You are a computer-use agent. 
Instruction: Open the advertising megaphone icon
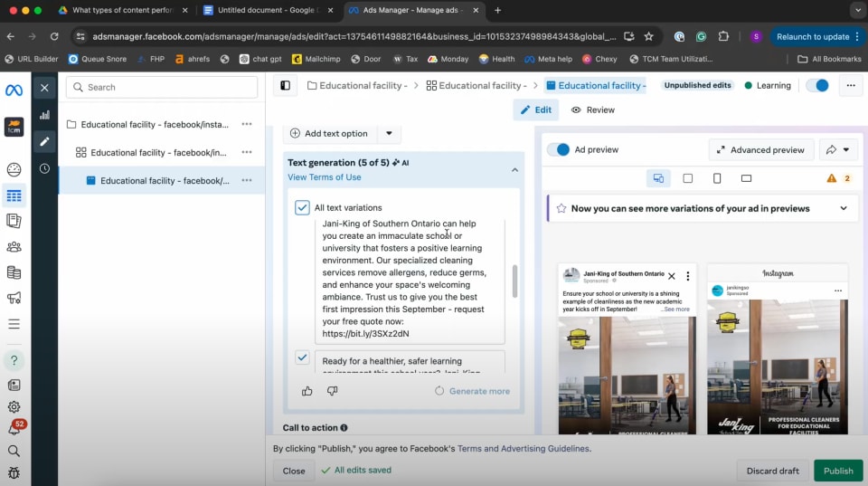point(14,298)
